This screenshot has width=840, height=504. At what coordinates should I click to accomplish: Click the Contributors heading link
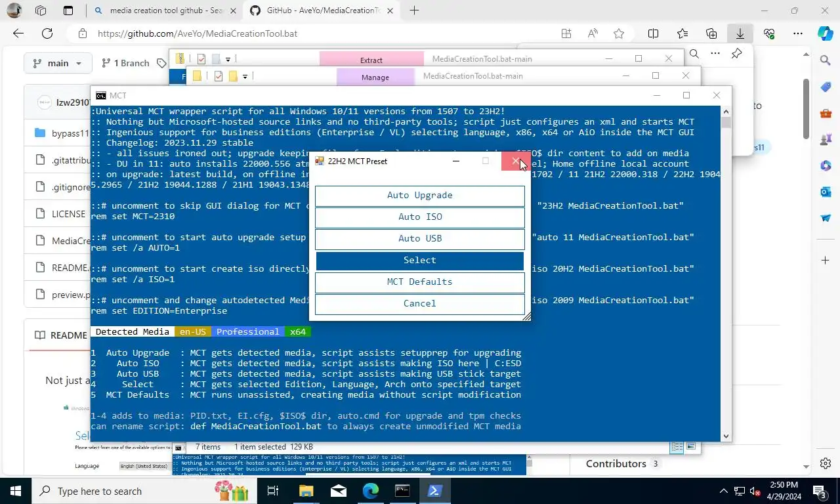click(x=616, y=463)
